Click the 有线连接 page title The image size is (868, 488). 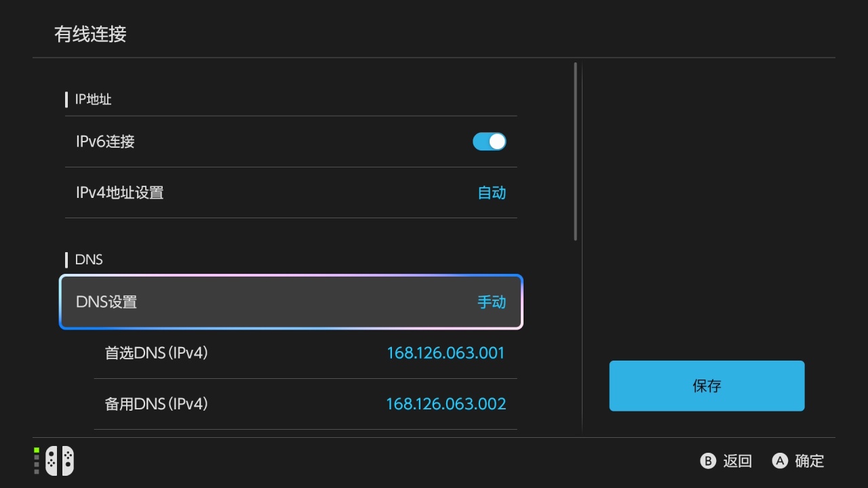tap(90, 35)
